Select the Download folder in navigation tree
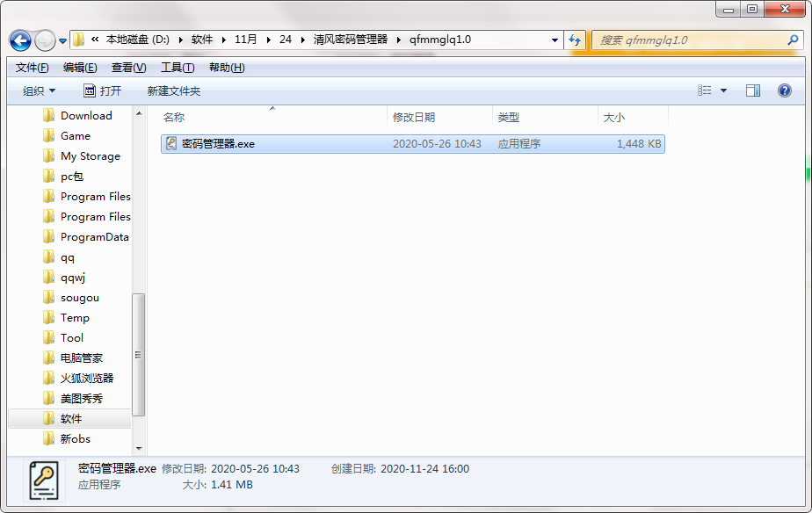This screenshot has width=812, height=513. pyautogui.click(x=86, y=115)
